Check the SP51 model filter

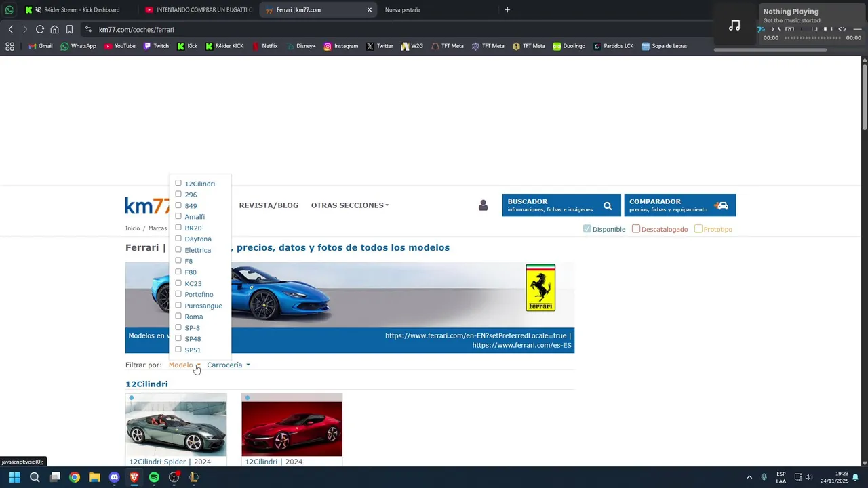tap(178, 349)
